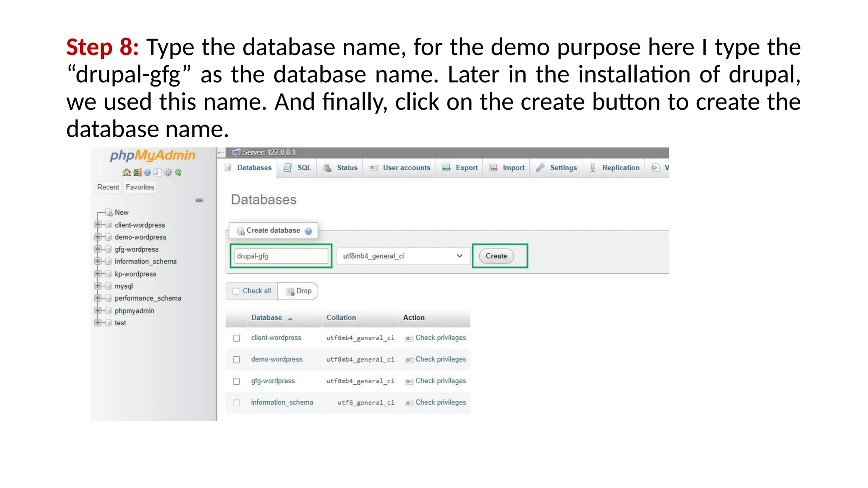Select kp-wordpress in the navigation tree
The height and width of the screenshot is (488, 868).
click(135, 274)
